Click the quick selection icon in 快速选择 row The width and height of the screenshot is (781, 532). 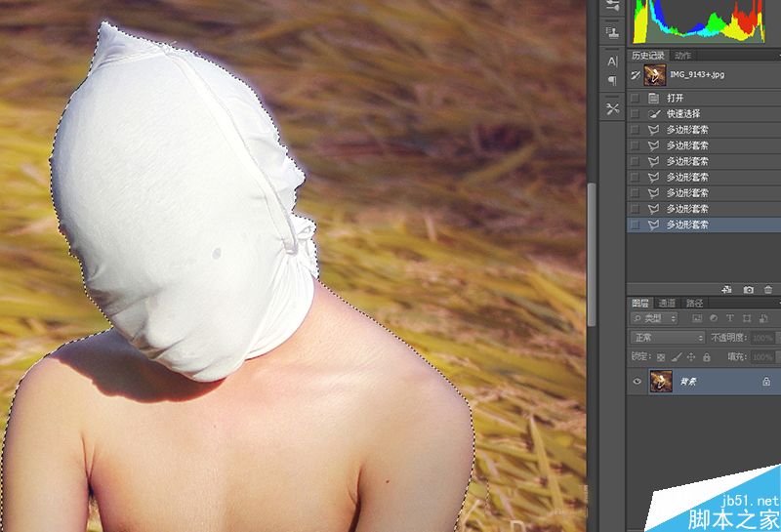pyautogui.click(x=653, y=114)
